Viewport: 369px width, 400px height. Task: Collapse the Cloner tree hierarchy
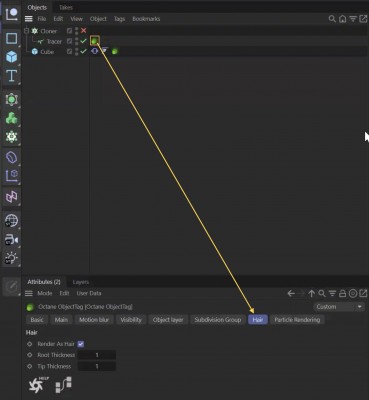tap(26, 31)
